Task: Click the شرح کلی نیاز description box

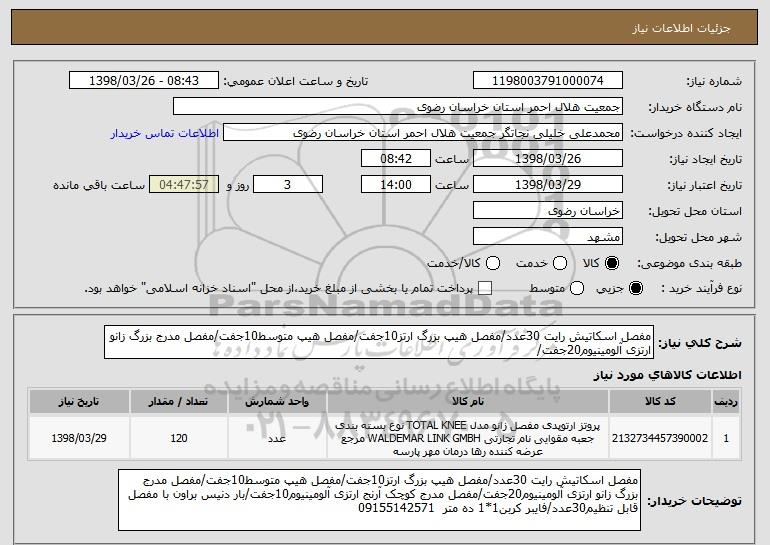Action: coord(379,342)
